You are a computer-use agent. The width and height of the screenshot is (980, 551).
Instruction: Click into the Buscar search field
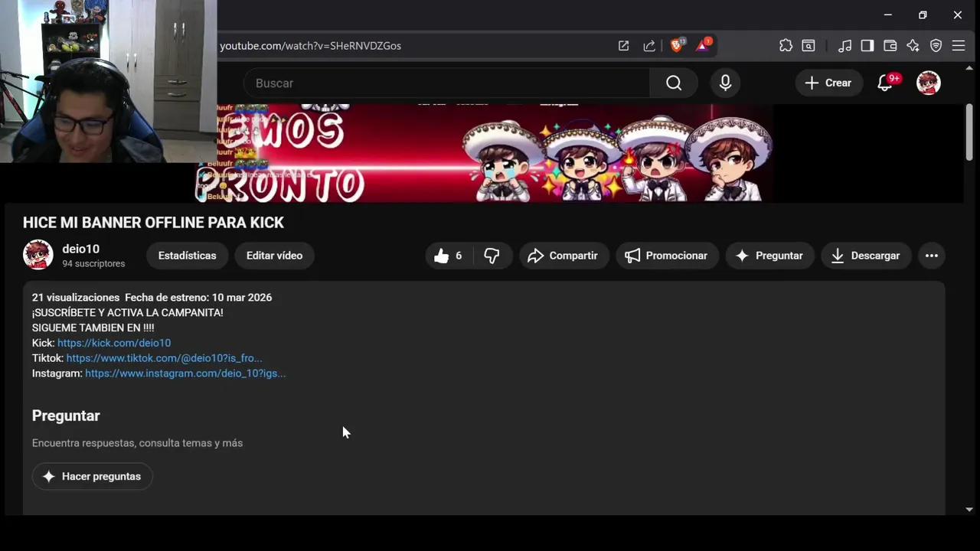coord(446,83)
